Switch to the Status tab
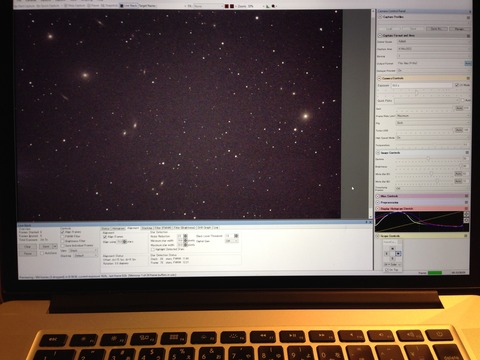The width and height of the screenshot is (480, 360). pos(106,228)
